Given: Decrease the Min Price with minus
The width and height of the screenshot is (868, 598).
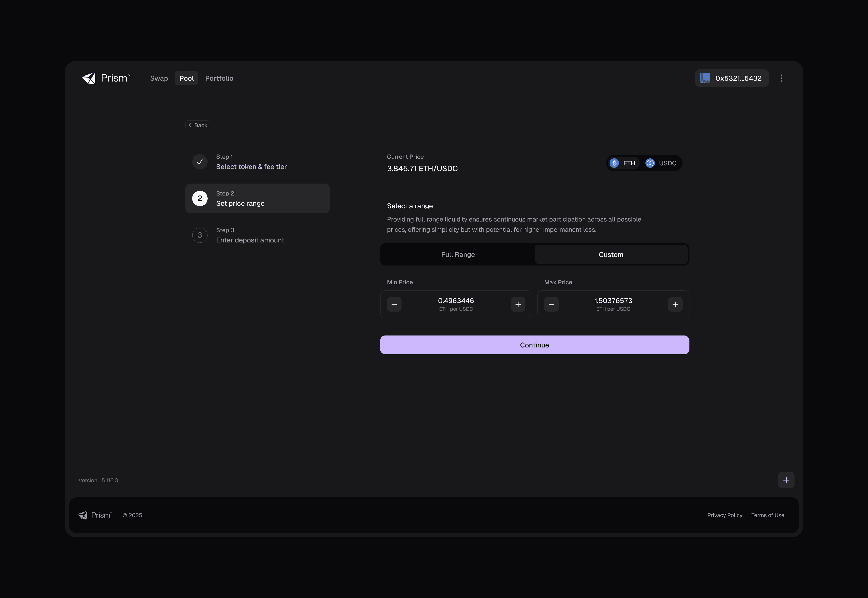Looking at the screenshot, I should pyautogui.click(x=394, y=305).
